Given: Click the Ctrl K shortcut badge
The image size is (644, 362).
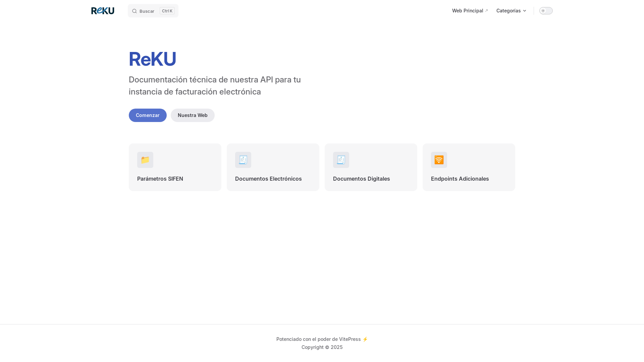Looking at the screenshot, I should (167, 11).
